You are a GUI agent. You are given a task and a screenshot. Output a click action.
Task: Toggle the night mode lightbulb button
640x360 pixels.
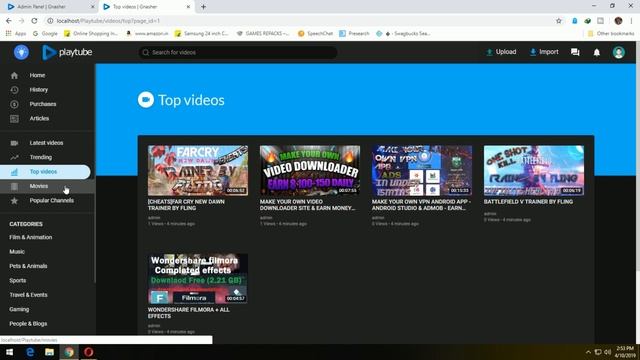pos(21,52)
